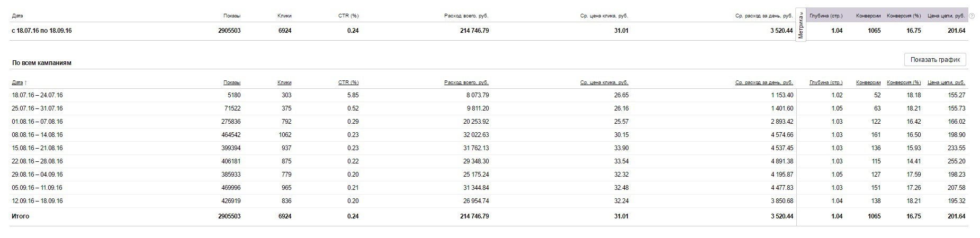The image size is (980, 238).
Task: Click the Итого totals row label
Action: coord(21,216)
